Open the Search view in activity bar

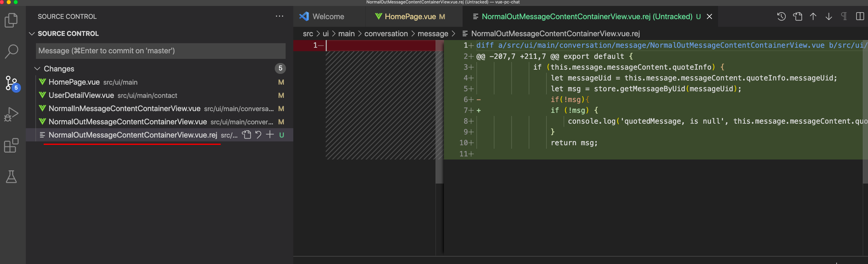[x=11, y=51]
